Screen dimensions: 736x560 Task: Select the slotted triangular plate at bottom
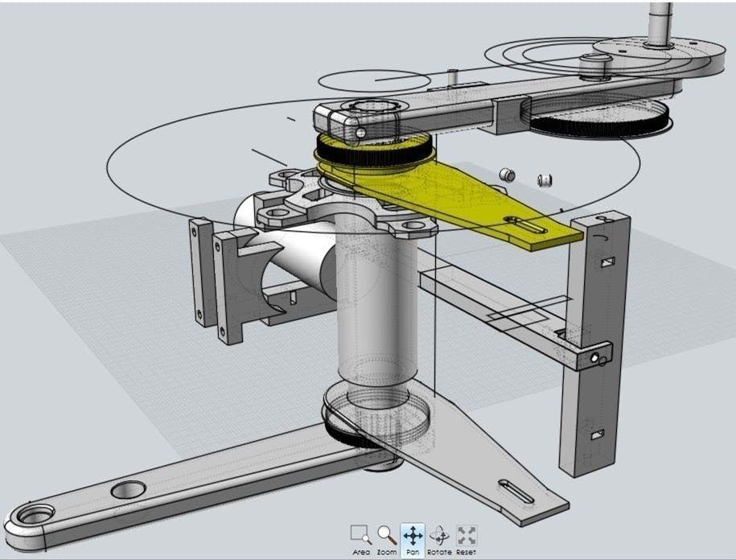[x=483, y=467]
